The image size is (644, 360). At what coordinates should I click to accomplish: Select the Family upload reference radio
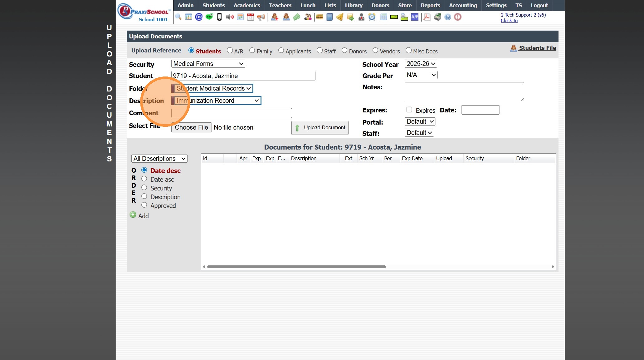click(252, 51)
